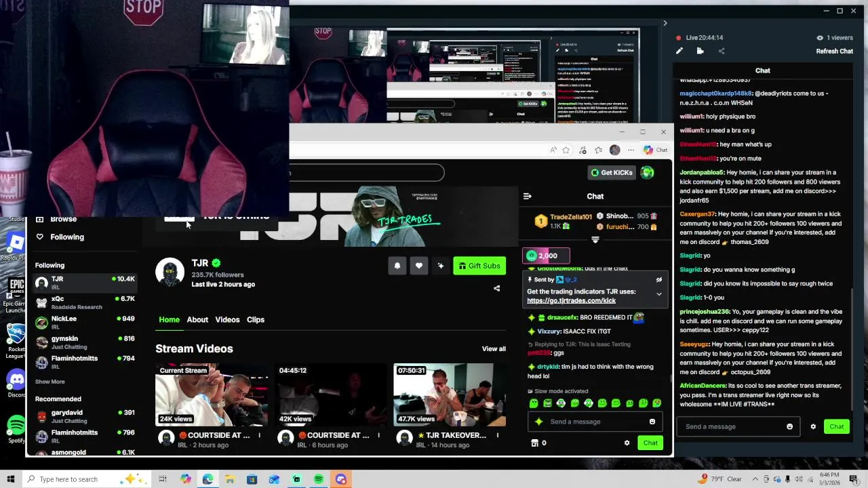Click dashboard share icon
The image size is (868, 488).
point(721,51)
